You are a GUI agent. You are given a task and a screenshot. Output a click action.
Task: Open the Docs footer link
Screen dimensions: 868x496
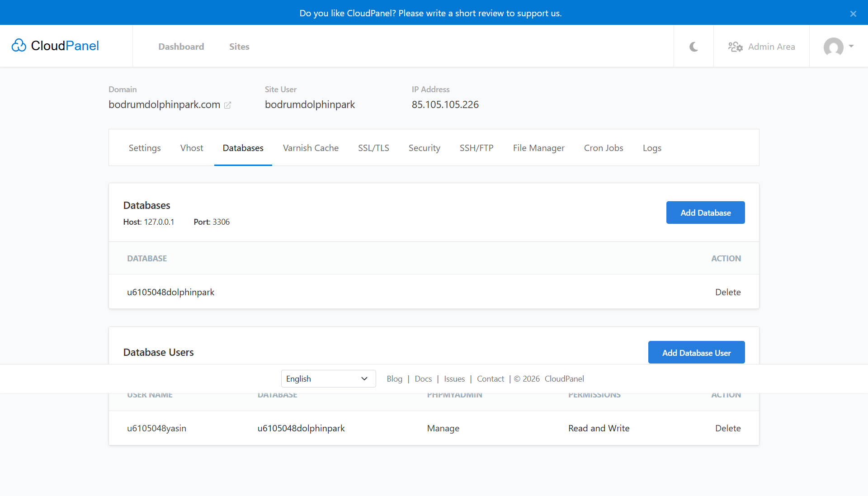[x=423, y=379]
